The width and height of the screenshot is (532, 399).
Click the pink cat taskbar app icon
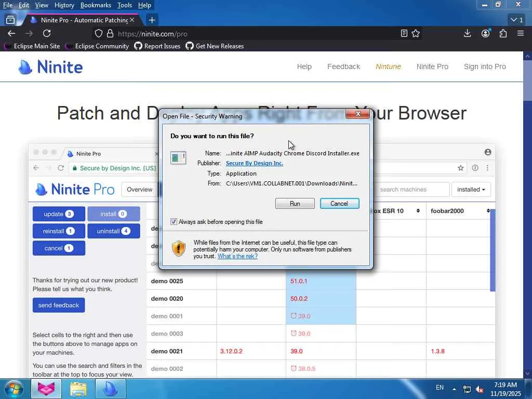pyautogui.click(x=46, y=389)
